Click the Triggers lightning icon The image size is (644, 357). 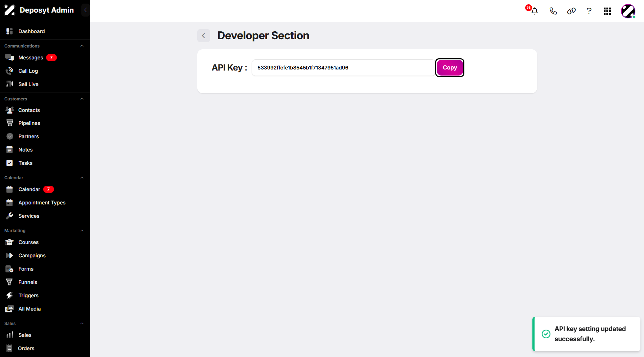[10, 295]
